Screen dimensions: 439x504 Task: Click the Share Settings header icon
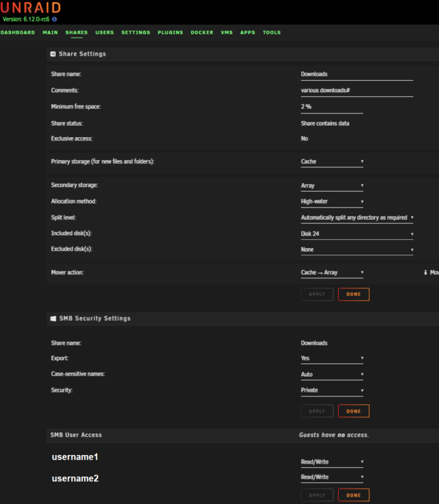pos(53,54)
